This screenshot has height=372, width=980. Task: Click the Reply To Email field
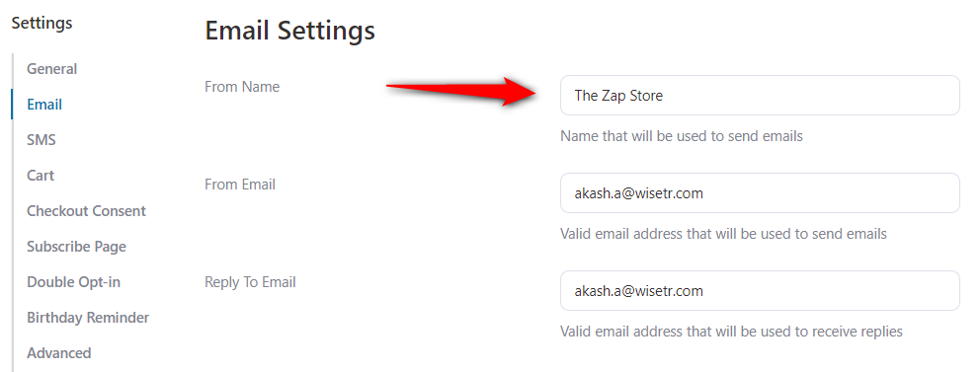coord(760,290)
